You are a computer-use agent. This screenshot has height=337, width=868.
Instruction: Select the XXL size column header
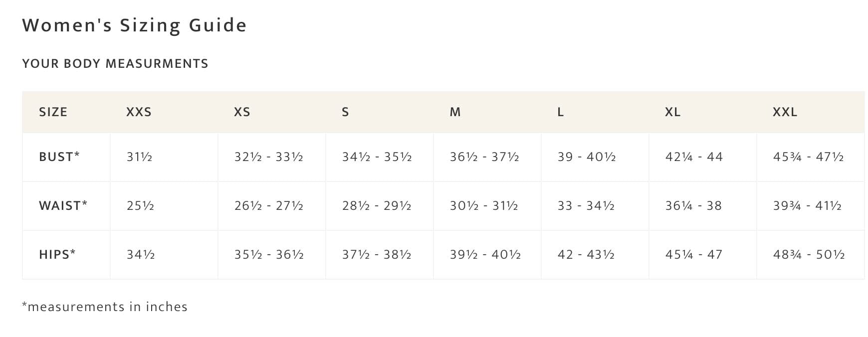click(785, 112)
